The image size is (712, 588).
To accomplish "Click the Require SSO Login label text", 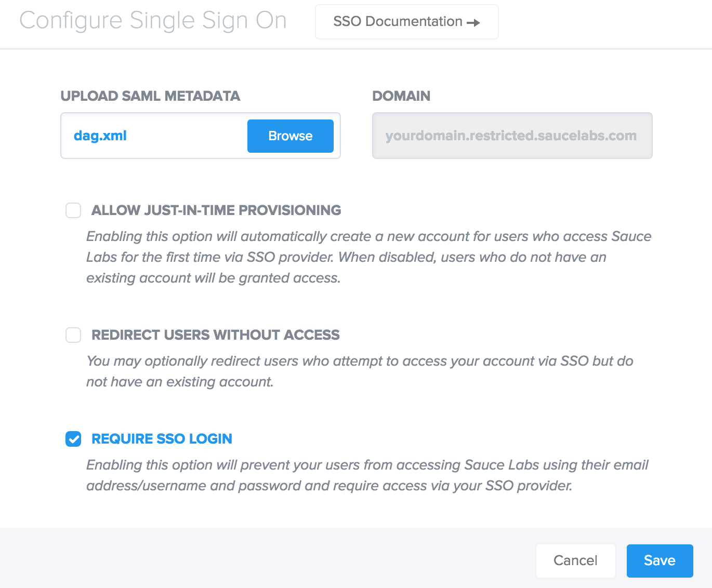I will tap(161, 439).
